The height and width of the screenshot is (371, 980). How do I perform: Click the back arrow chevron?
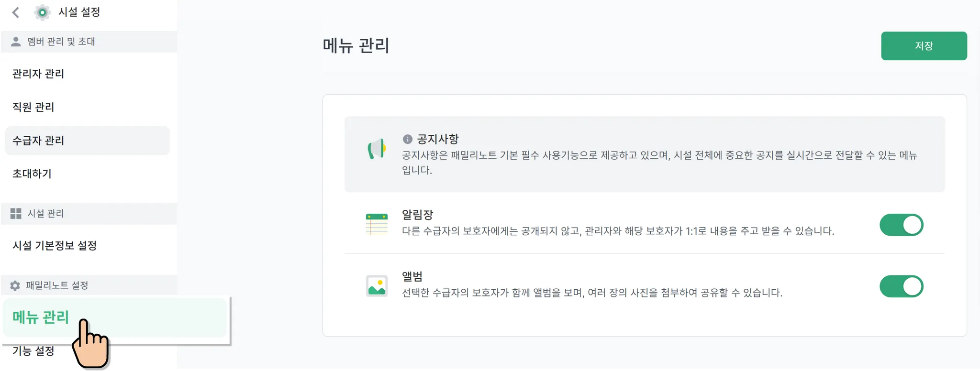click(16, 12)
